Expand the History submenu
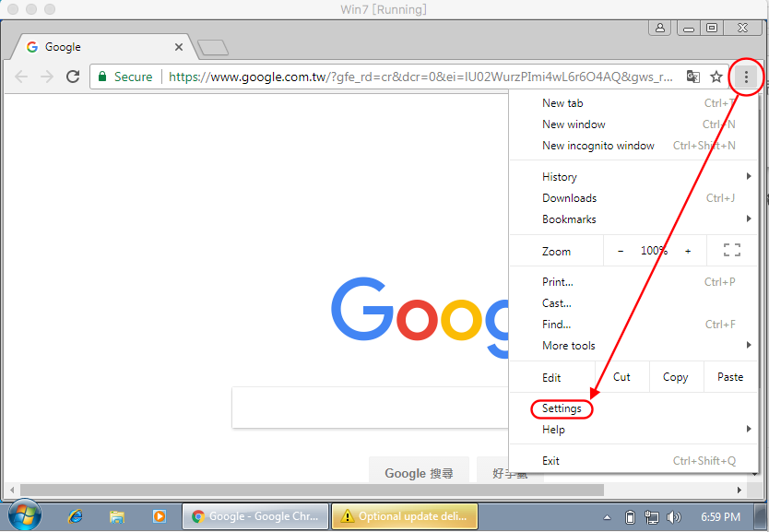The width and height of the screenshot is (769, 532). [633, 176]
